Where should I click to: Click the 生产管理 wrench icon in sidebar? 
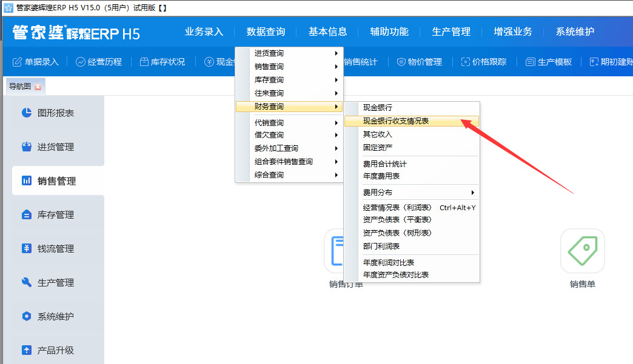[x=27, y=282]
